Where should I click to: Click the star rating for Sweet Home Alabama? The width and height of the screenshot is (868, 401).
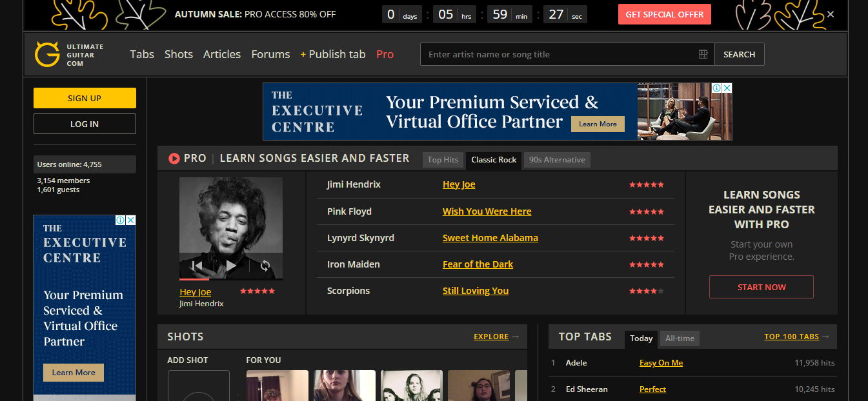click(x=647, y=238)
